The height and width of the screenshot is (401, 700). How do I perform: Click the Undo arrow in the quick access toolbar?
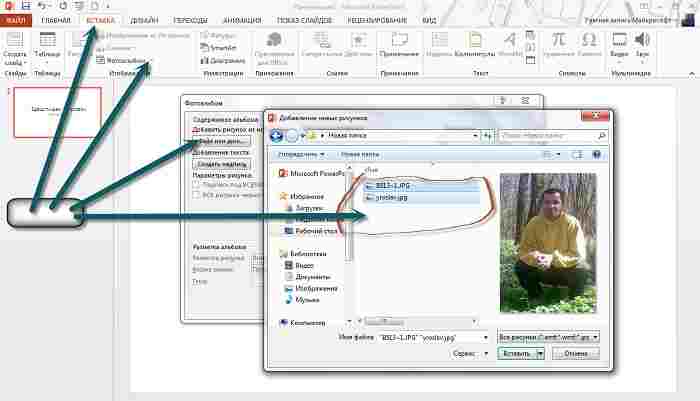click(x=41, y=5)
